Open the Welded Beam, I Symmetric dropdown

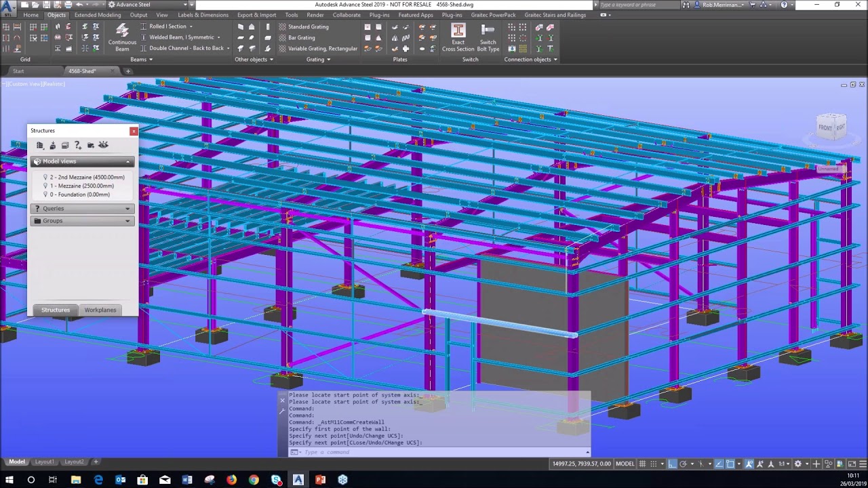218,37
